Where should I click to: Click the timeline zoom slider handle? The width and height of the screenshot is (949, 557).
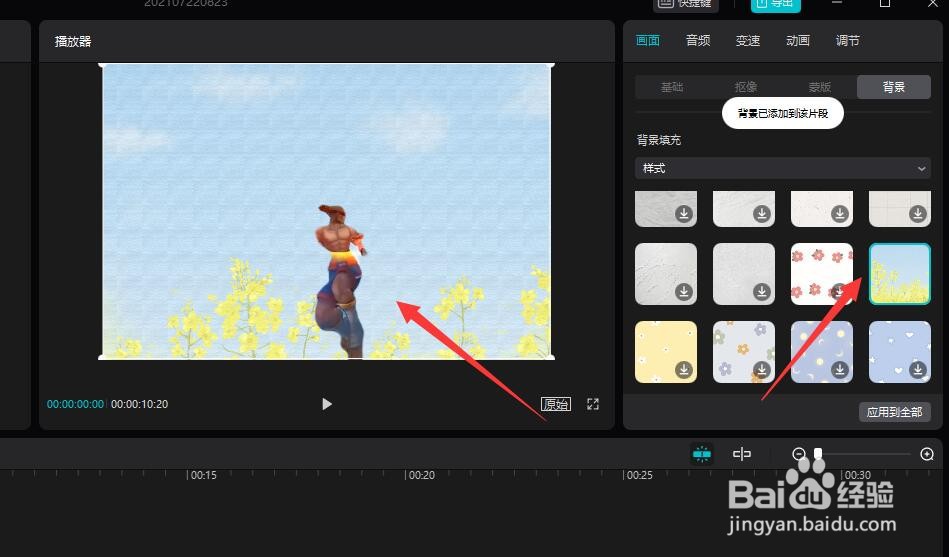[818, 453]
